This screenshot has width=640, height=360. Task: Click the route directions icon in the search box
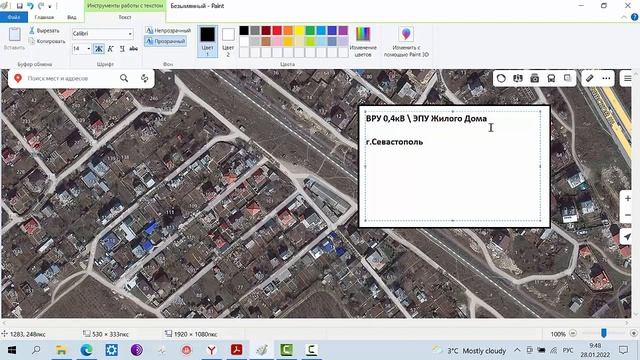point(144,78)
